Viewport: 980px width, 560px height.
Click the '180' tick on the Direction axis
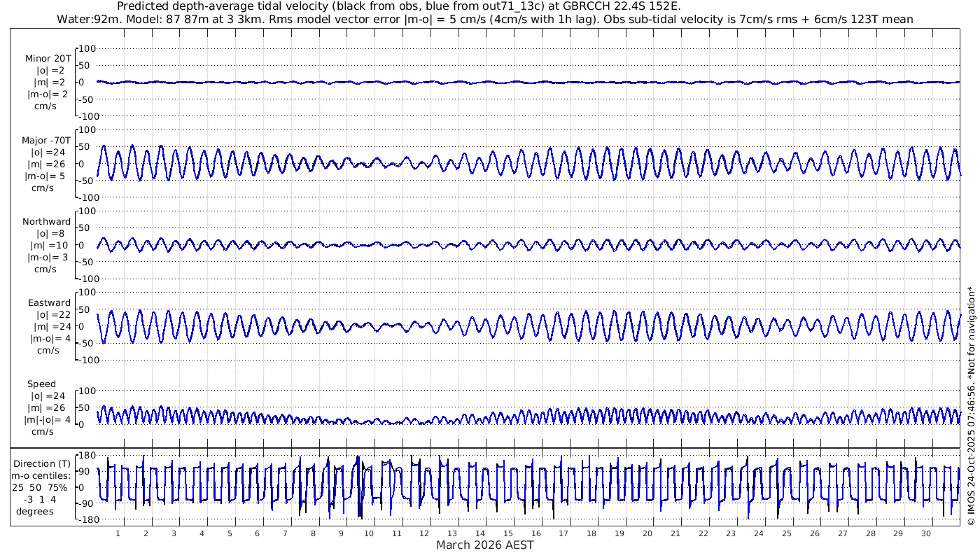click(87, 455)
